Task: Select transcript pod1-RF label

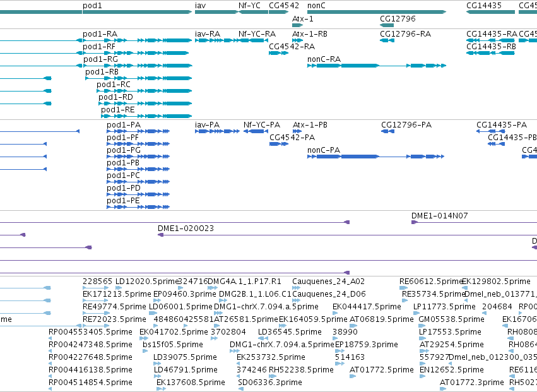Action: pos(99,46)
